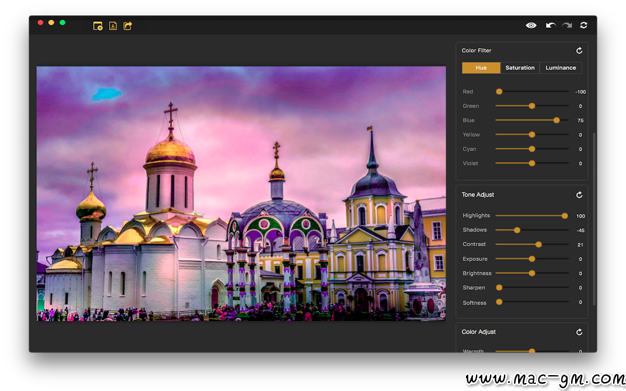Click the Green hue slider handle
626x391 pixels.
[532, 106]
